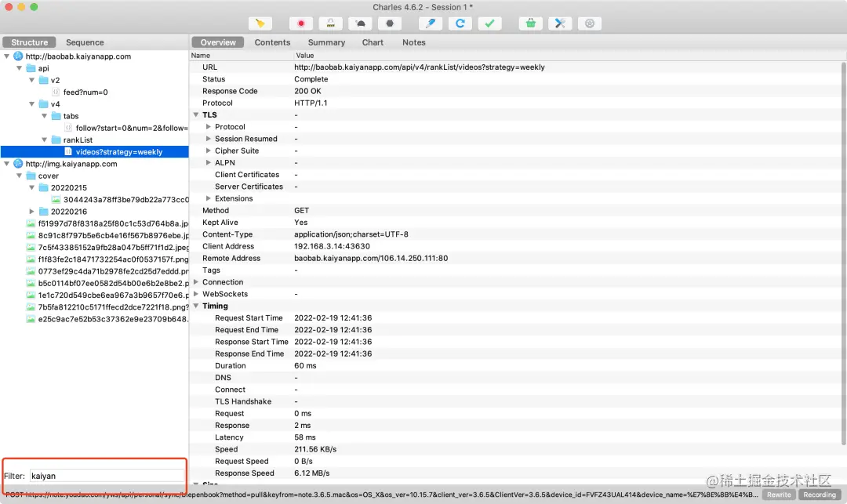Click image icon of 7b5fa812210c5171ffecd2dce7221f18.png

coord(31,307)
